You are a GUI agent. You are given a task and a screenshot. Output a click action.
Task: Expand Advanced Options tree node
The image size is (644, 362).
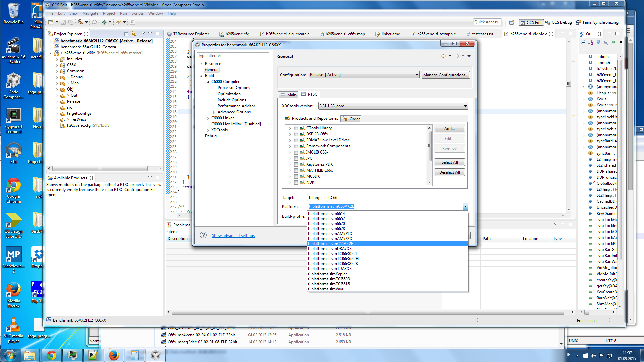coord(214,112)
